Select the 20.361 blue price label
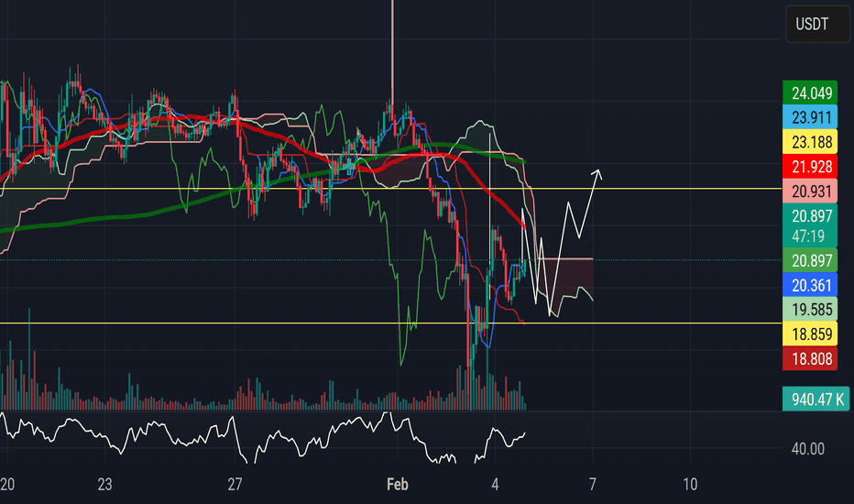Image resolution: width=854 pixels, height=504 pixels. (x=810, y=285)
